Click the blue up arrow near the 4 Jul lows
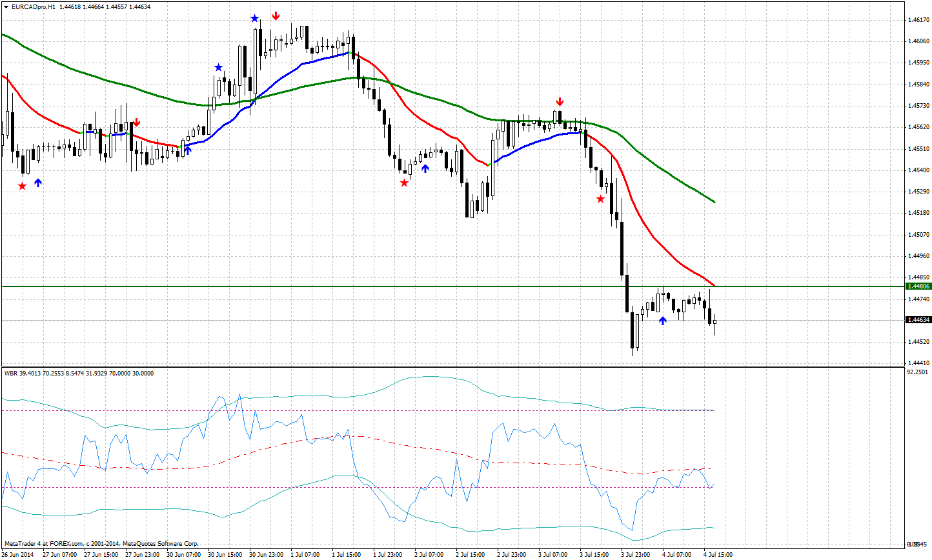This screenshot has height=560, width=932. click(662, 320)
